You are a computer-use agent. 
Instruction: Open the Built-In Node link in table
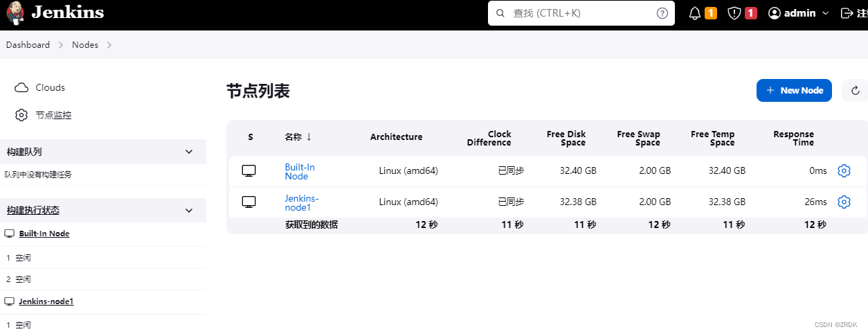coord(300,172)
